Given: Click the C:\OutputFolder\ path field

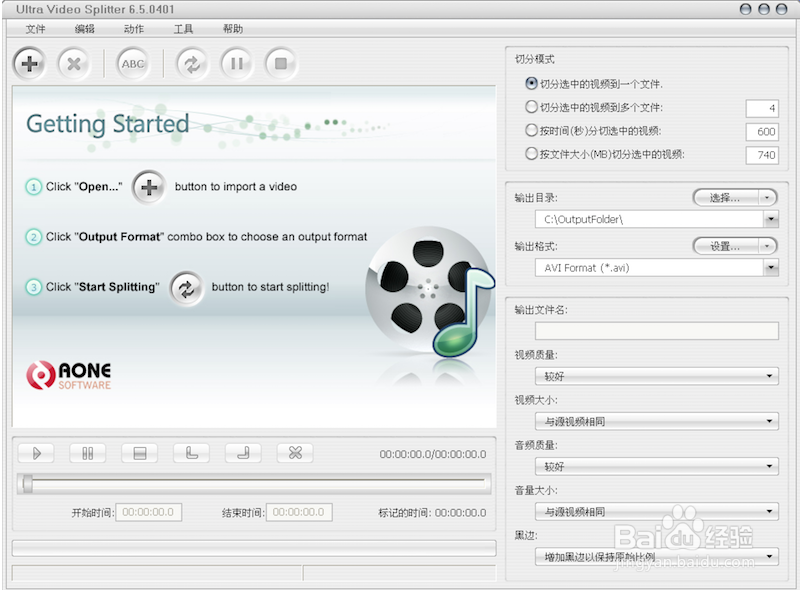Looking at the screenshot, I should click(x=649, y=219).
